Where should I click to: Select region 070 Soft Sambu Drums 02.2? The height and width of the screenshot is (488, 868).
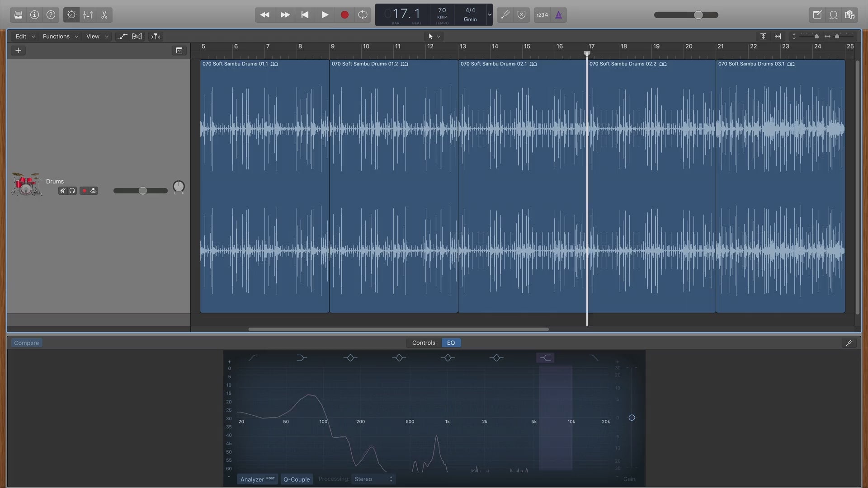tap(651, 186)
